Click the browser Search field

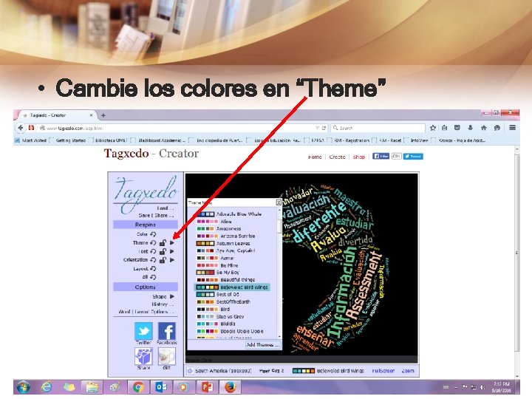[378, 128]
